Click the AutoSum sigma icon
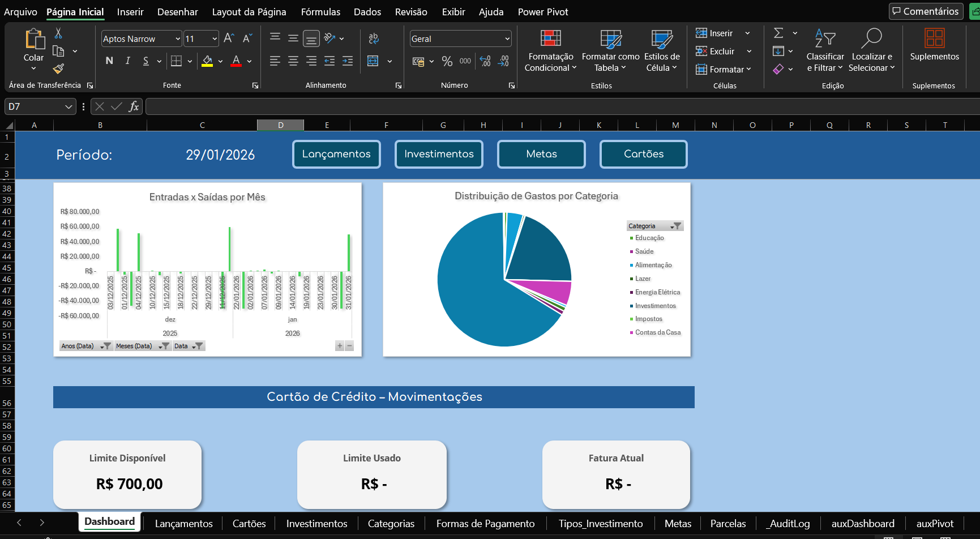Image resolution: width=980 pixels, height=539 pixels. 778,33
